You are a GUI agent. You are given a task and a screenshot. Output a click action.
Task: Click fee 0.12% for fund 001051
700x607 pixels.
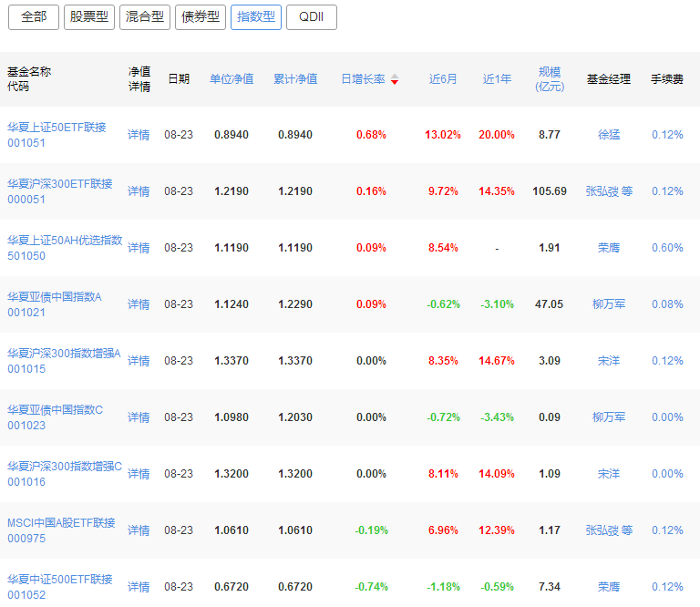667,135
